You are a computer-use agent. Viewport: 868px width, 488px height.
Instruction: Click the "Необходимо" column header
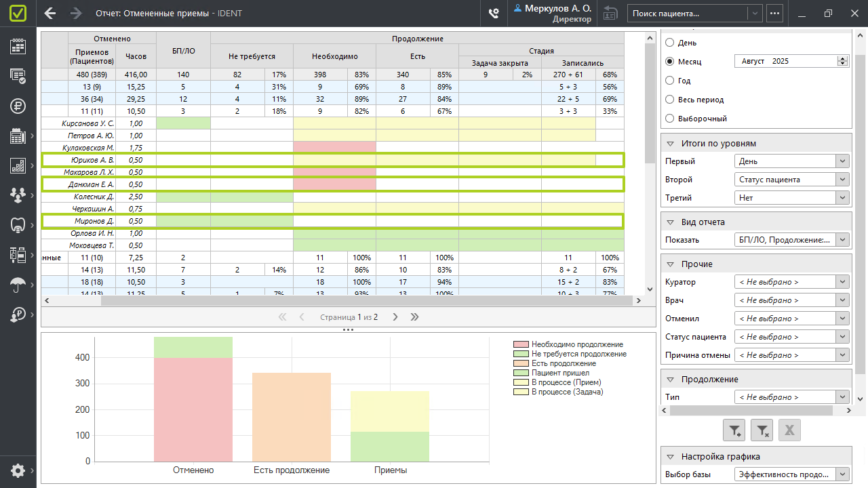point(334,56)
